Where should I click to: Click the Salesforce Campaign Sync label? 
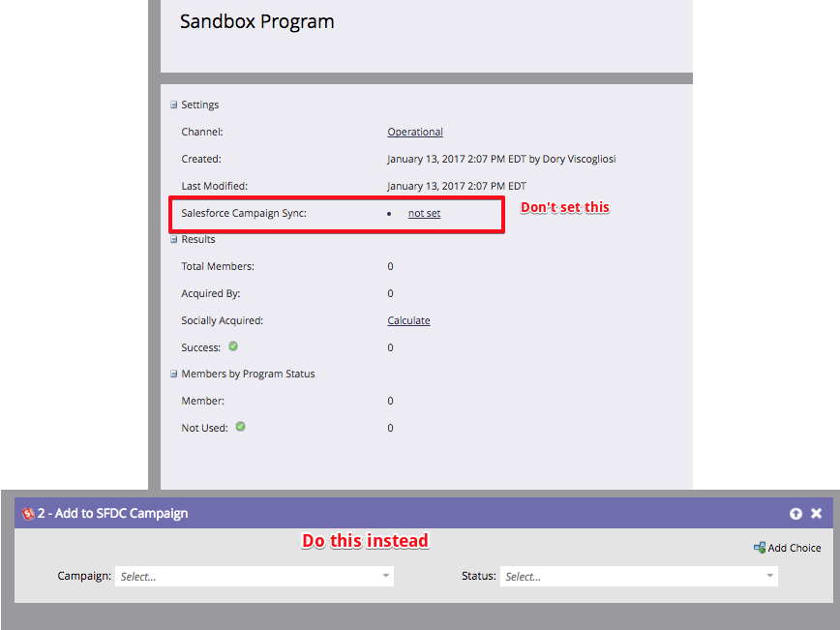244,213
